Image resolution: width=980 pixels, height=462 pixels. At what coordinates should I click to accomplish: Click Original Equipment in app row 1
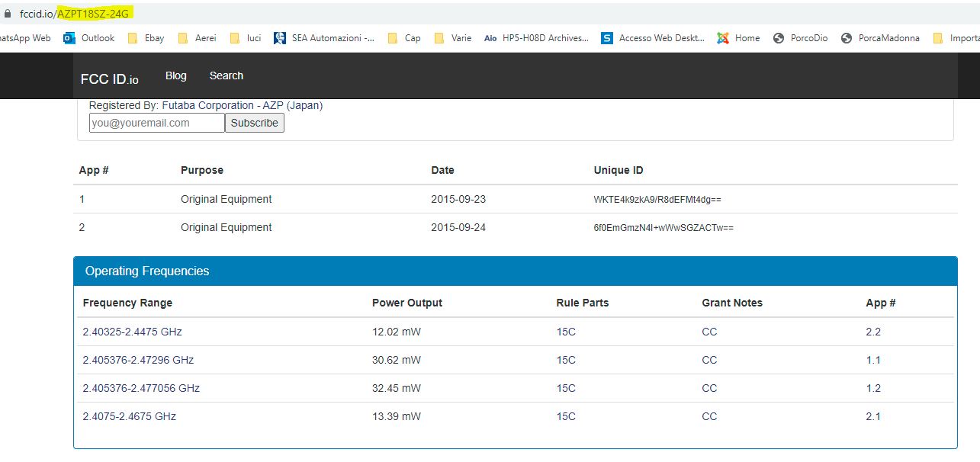coord(226,199)
